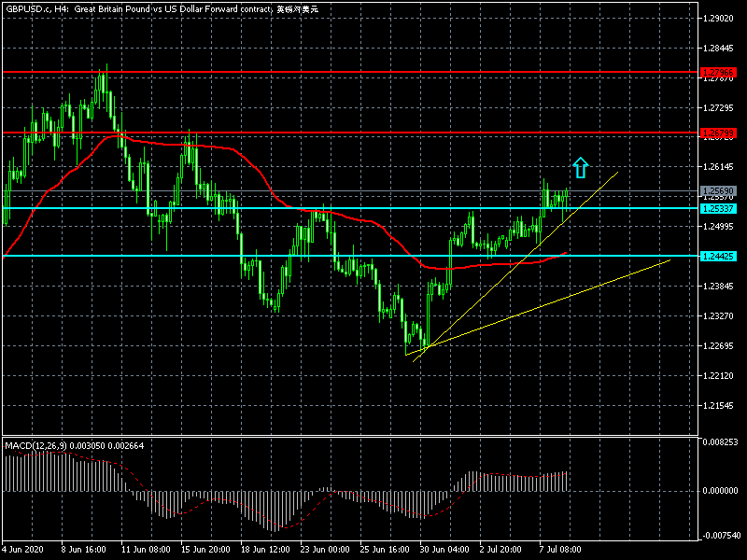Click the 18 Jun 12:00 time label
The height and width of the screenshot is (560, 747).
[x=265, y=550]
